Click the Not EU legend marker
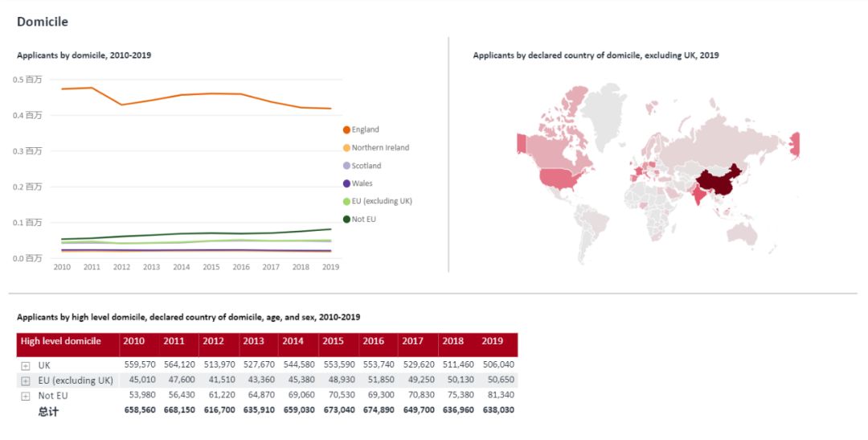 tap(346, 219)
